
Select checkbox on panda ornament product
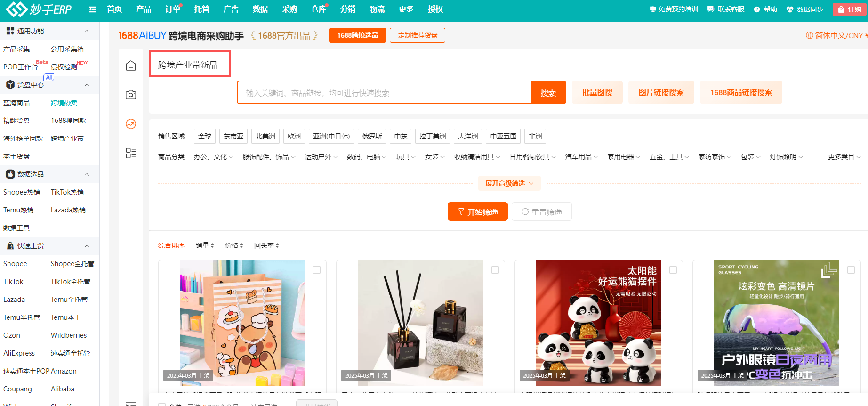673,270
